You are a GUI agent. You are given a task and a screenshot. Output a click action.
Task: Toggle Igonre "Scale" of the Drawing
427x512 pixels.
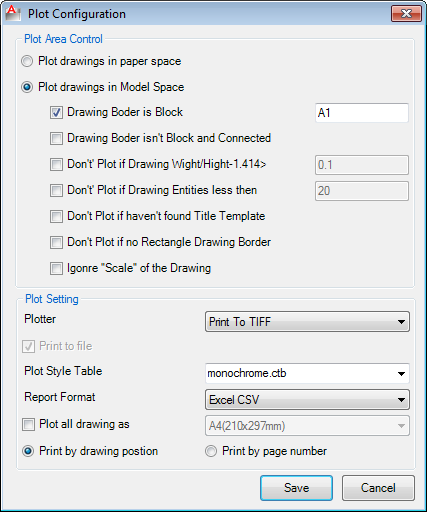point(56,268)
